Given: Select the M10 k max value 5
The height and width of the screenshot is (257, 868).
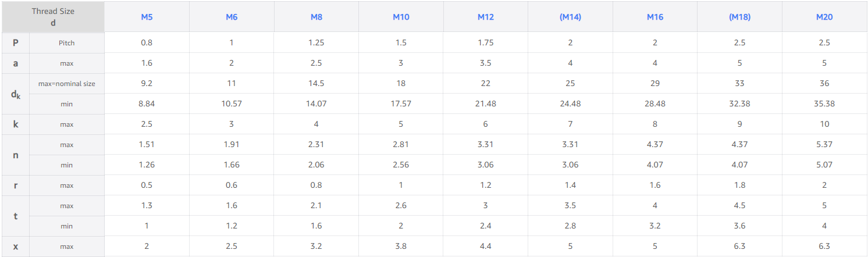Looking at the screenshot, I should click(401, 124).
